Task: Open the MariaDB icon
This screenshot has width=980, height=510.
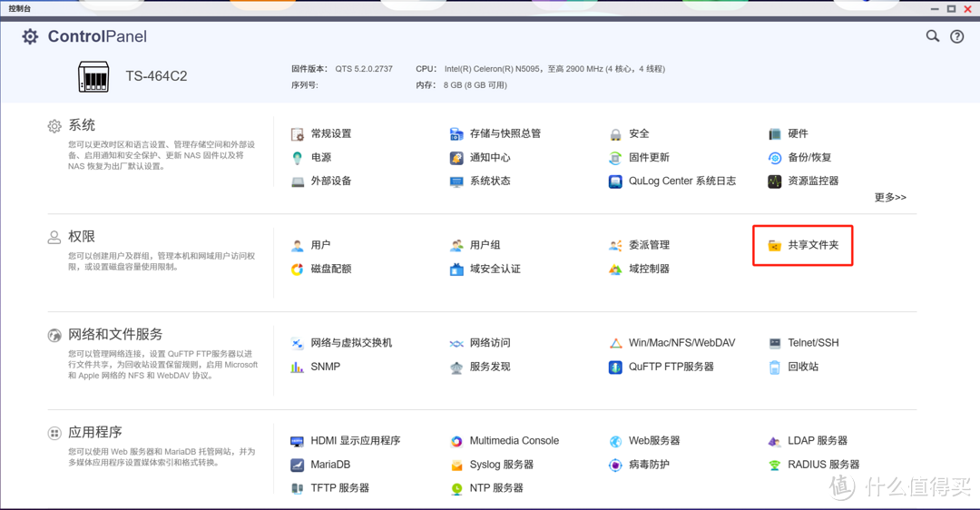Action: [298, 465]
